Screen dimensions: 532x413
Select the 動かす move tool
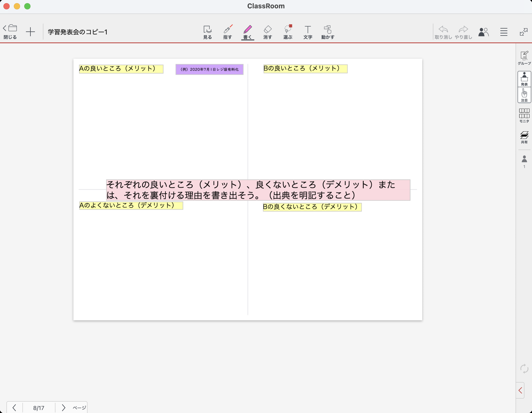click(328, 32)
